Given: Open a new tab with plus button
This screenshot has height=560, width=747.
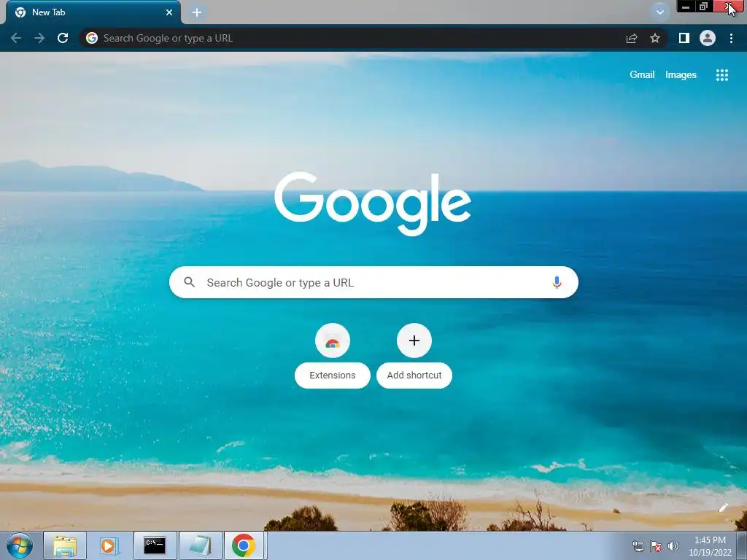Looking at the screenshot, I should tap(197, 12).
